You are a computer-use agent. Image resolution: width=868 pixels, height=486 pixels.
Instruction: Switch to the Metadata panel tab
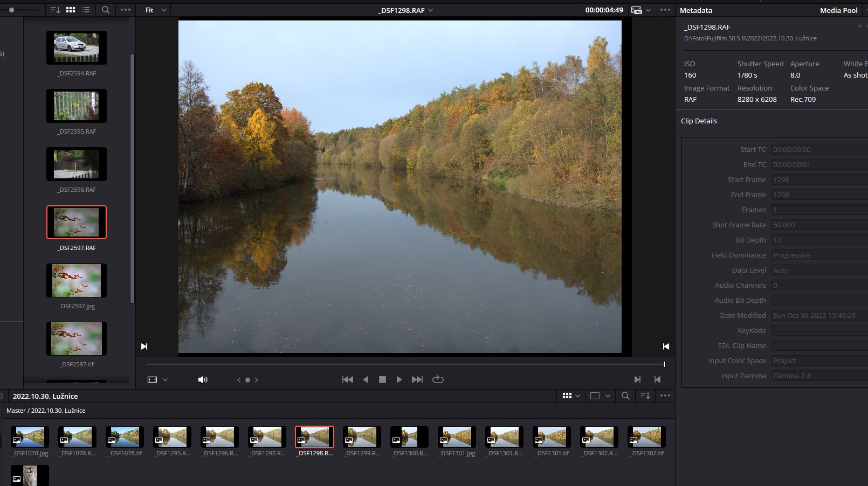(x=696, y=10)
